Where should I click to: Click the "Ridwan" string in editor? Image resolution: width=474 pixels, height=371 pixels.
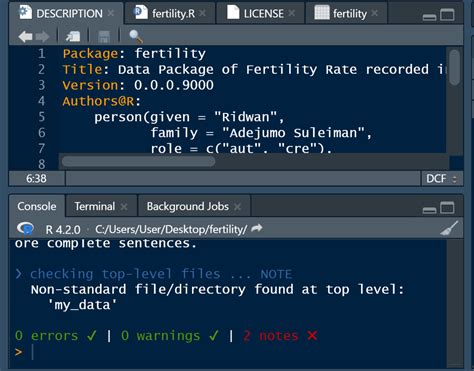[x=245, y=117]
